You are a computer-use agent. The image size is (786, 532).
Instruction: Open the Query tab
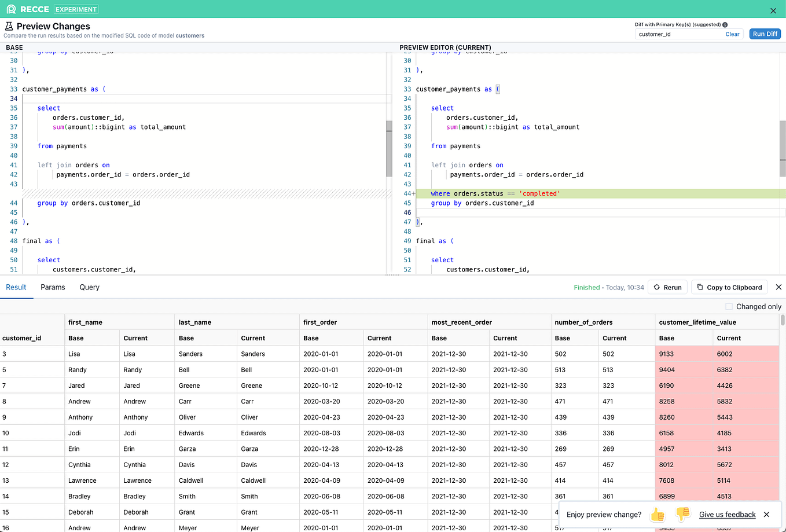point(89,287)
